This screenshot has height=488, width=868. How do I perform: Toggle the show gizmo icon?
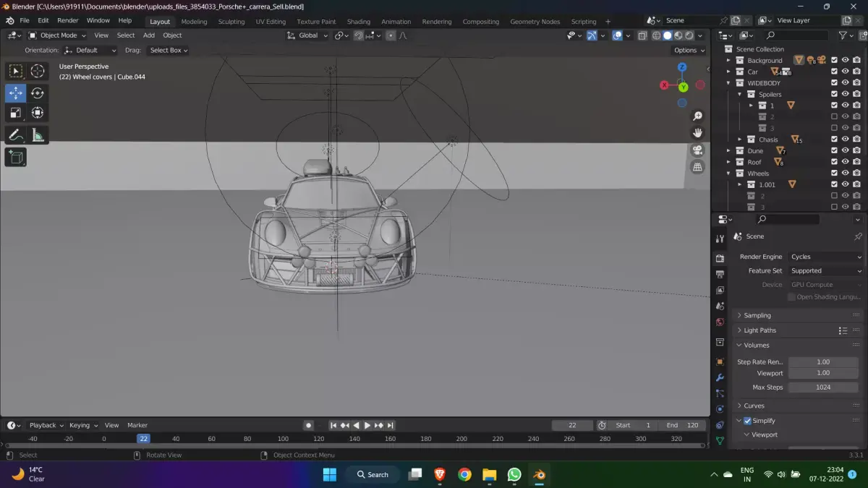pos(592,35)
